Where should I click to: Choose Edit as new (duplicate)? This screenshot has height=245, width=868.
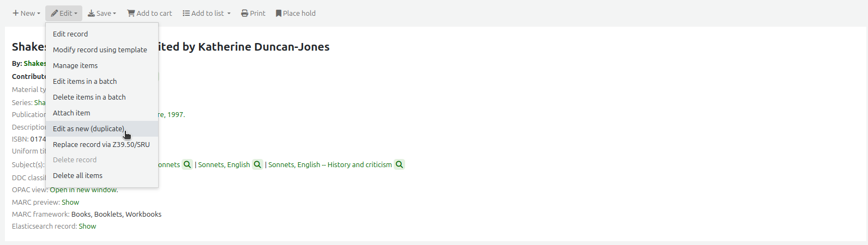pos(89,128)
